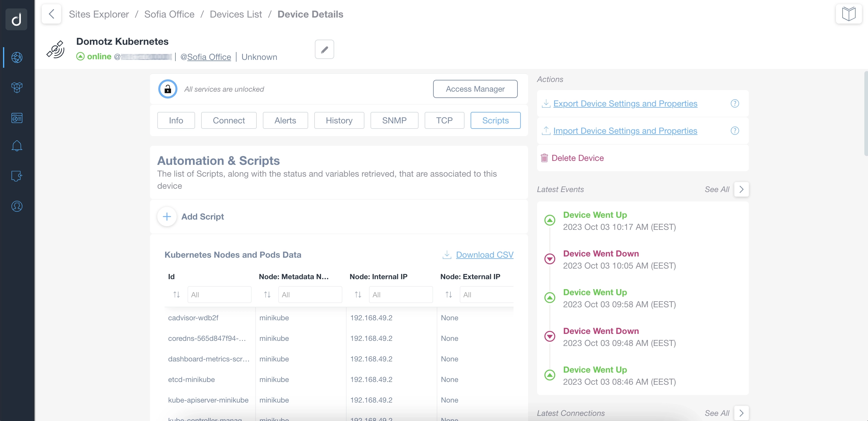868x421 pixels.
Task: Open the puzzle integrations icon in sidebar
Action: click(17, 176)
